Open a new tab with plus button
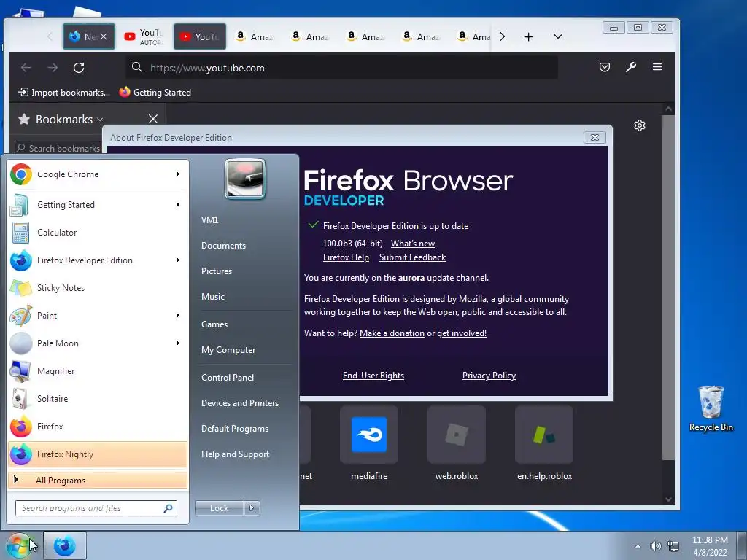Viewport: 747px width, 560px height. click(x=528, y=36)
